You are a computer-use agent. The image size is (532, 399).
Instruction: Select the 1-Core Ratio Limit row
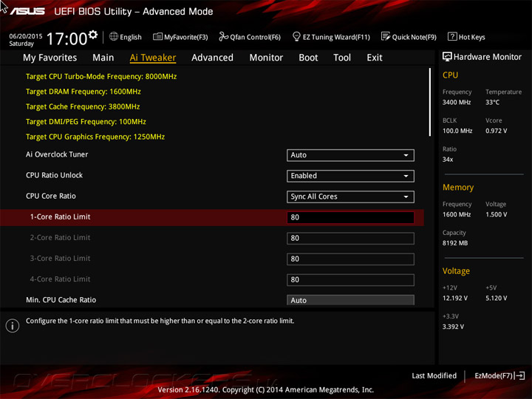(212, 217)
